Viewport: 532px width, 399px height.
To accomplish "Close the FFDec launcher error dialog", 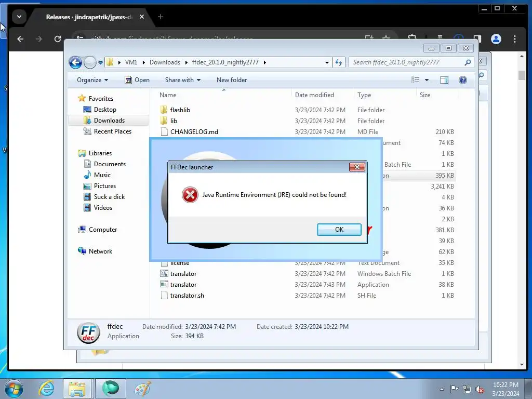I will (x=357, y=167).
